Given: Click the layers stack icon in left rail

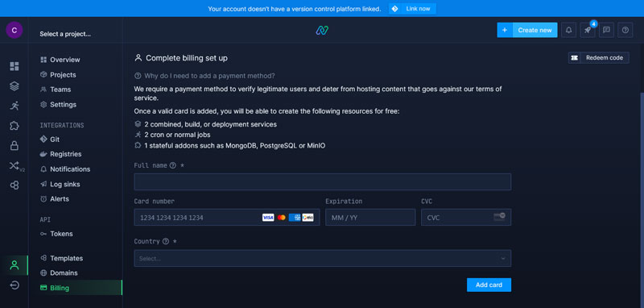Looking at the screenshot, I should [14, 86].
